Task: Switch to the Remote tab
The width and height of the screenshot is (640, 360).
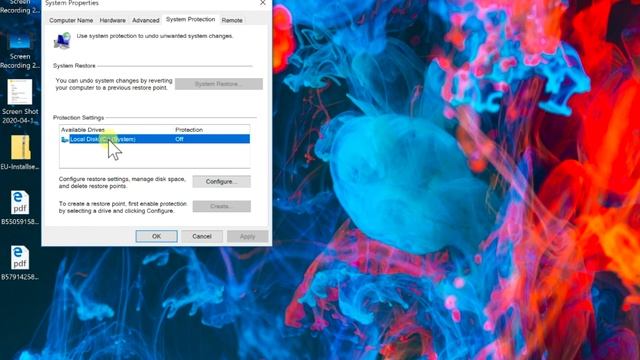Action: [232, 20]
